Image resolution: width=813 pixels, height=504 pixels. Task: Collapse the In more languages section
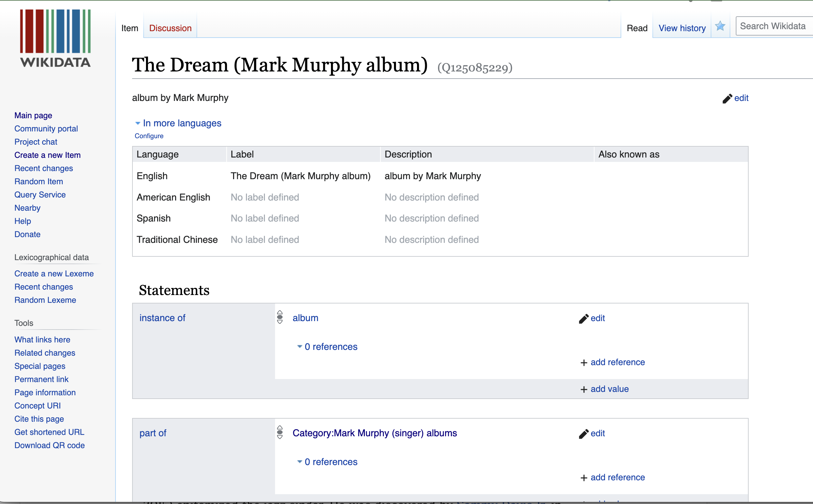(x=178, y=123)
